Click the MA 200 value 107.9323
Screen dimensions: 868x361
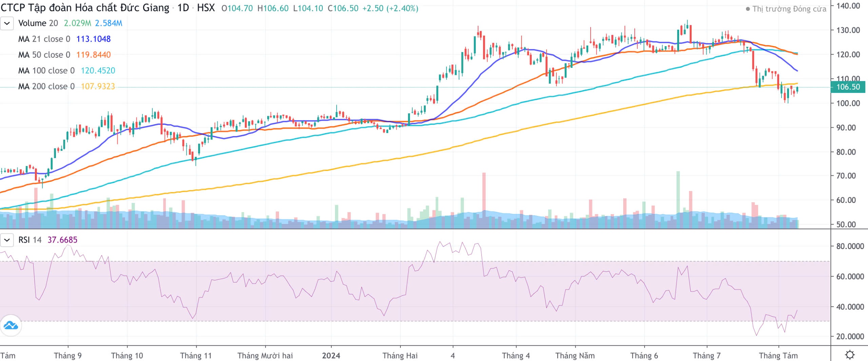click(98, 86)
